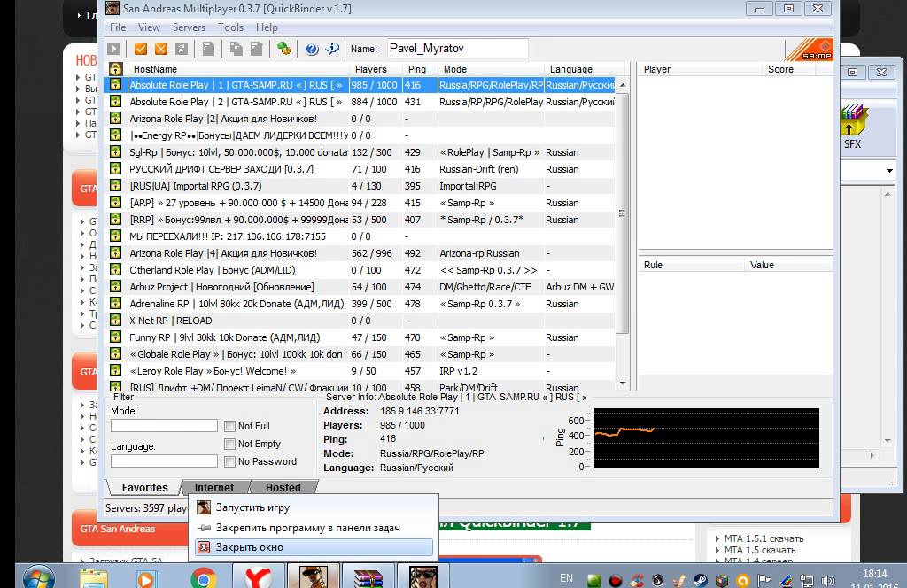Screen dimensions: 907x588
Task: Enable the Not Full filter checkbox
Action: 229,426
